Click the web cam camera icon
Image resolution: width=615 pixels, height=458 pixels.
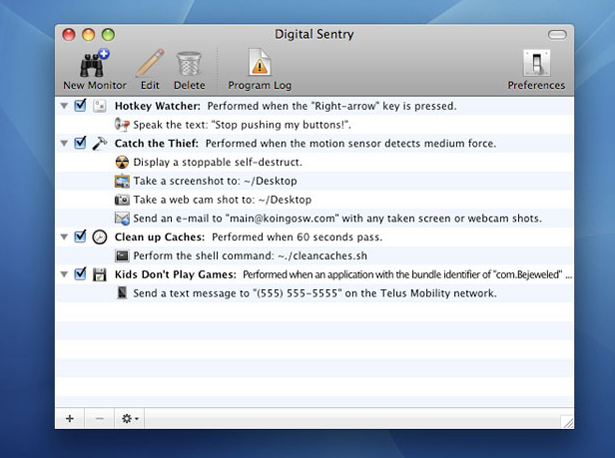pyautogui.click(x=122, y=200)
